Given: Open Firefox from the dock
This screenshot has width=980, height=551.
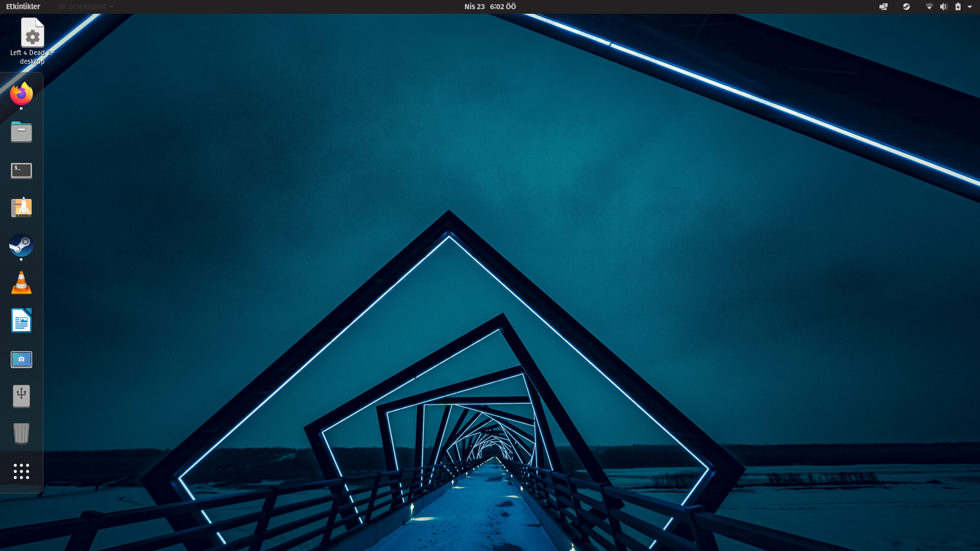Looking at the screenshot, I should point(21,93).
